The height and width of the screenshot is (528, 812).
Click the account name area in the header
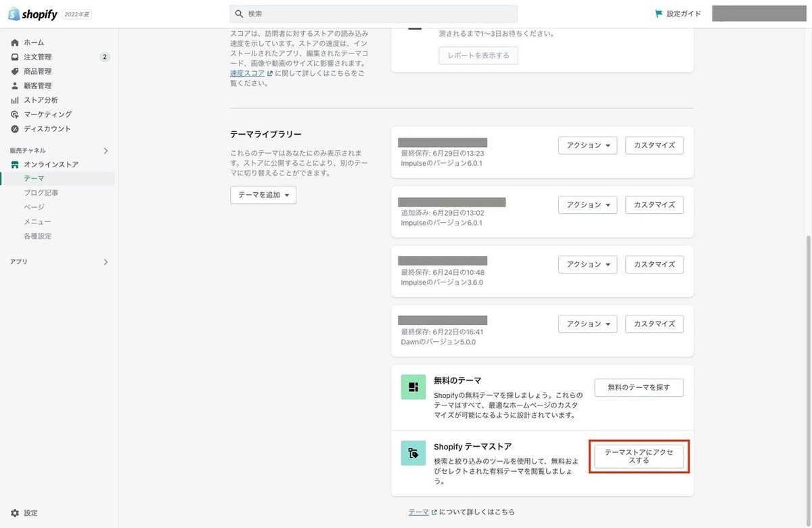click(758, 14)
